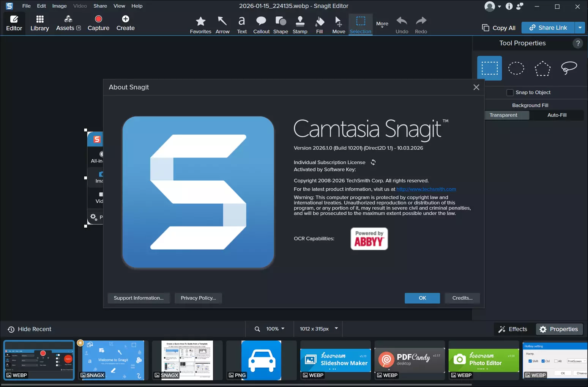This screenshot has height=387, width=588.
Task: Open the Library
Action: (39, 23)
